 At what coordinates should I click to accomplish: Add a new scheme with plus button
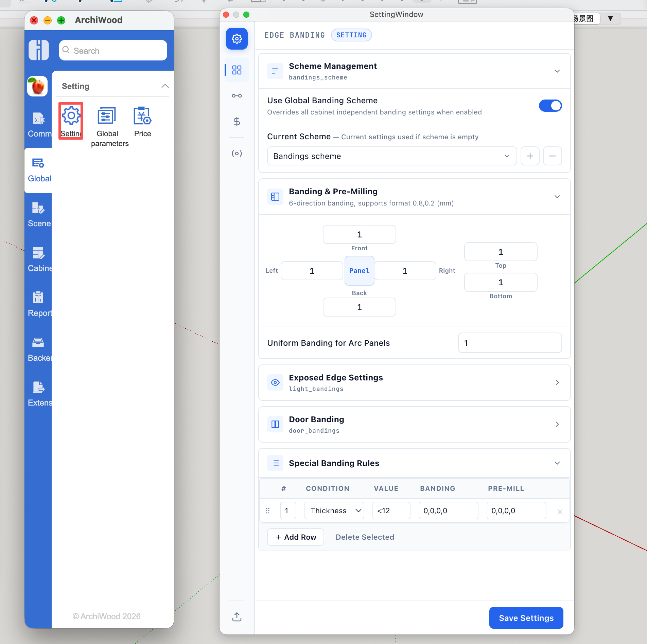click(x=530, y=156)
